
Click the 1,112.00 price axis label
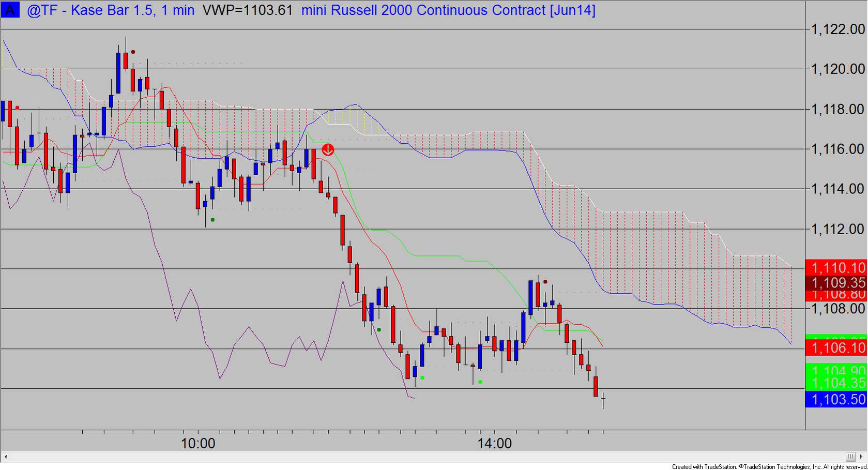[837, 229]
